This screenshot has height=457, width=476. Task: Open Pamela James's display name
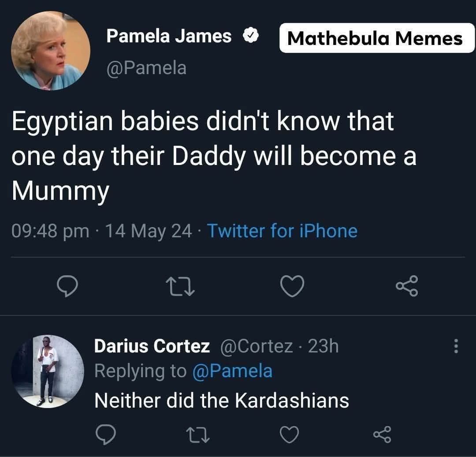tap(169, 36)
